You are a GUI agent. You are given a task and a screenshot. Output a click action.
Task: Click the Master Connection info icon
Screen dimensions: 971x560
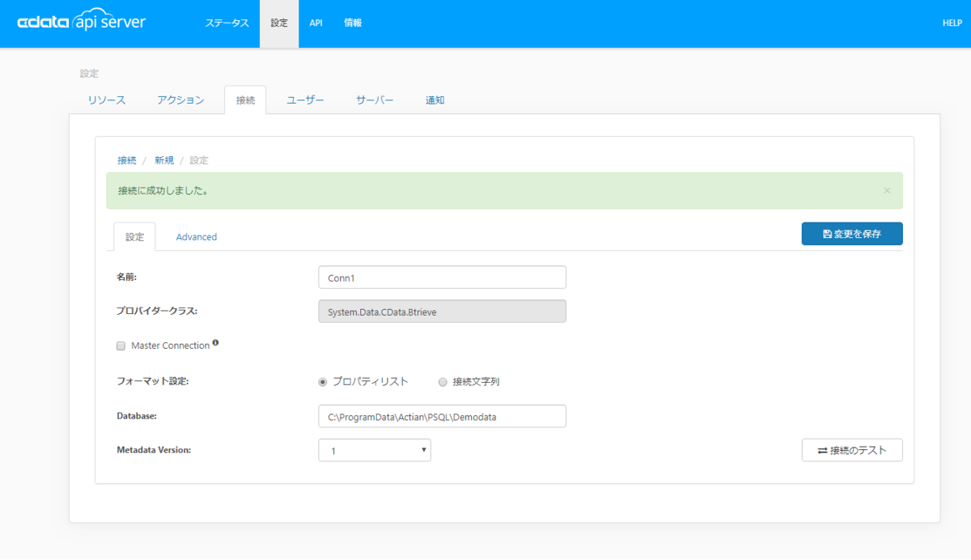click(x=216, y=343)
